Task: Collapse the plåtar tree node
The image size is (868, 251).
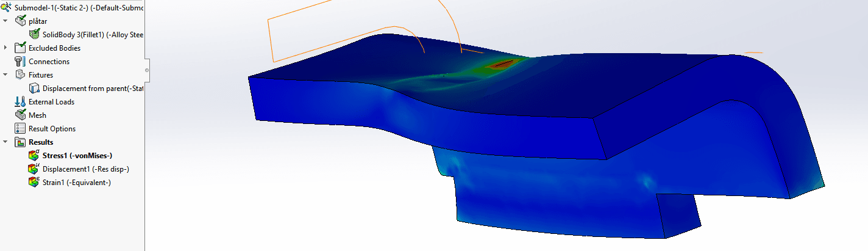Action: [x=5, y=21]
